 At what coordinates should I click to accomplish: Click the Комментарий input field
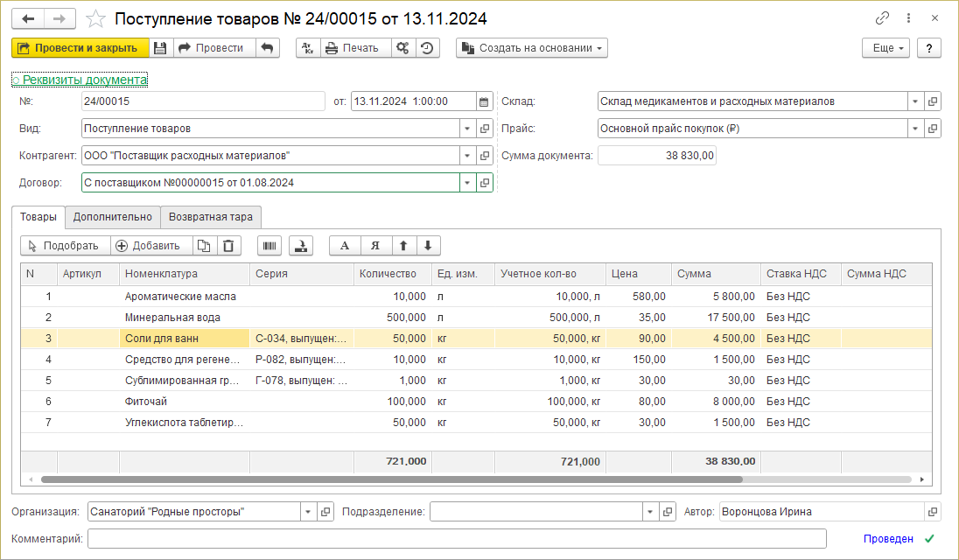(457, 538)
